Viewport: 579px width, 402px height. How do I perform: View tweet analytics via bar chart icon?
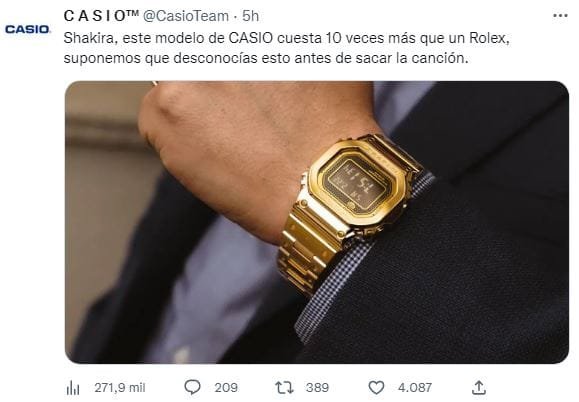tap(73, 387)
